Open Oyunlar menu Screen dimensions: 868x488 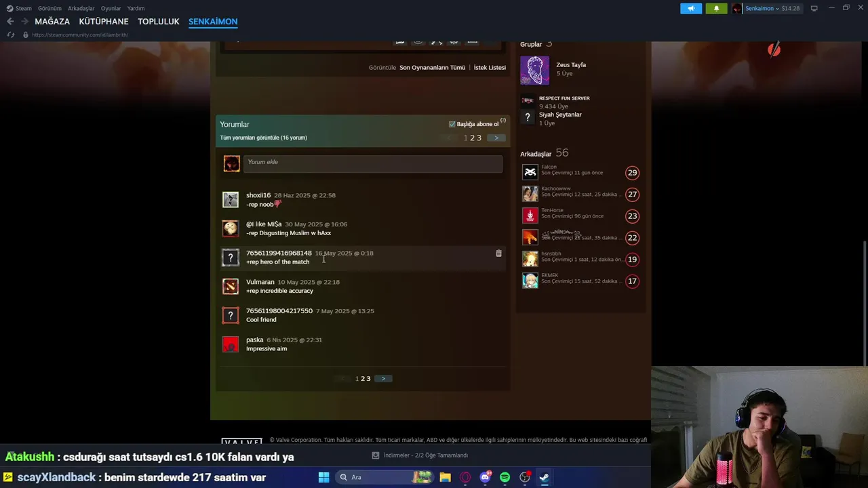point(111,8)
